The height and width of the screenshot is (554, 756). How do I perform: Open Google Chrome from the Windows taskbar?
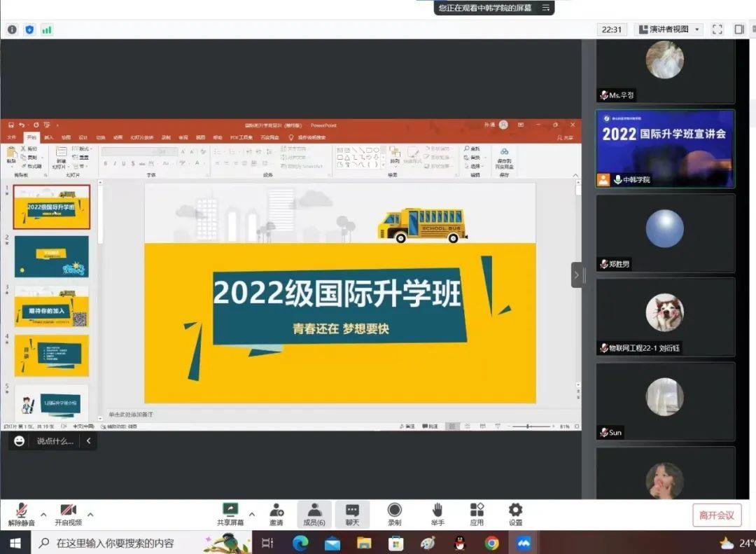[x=492, y=543]
